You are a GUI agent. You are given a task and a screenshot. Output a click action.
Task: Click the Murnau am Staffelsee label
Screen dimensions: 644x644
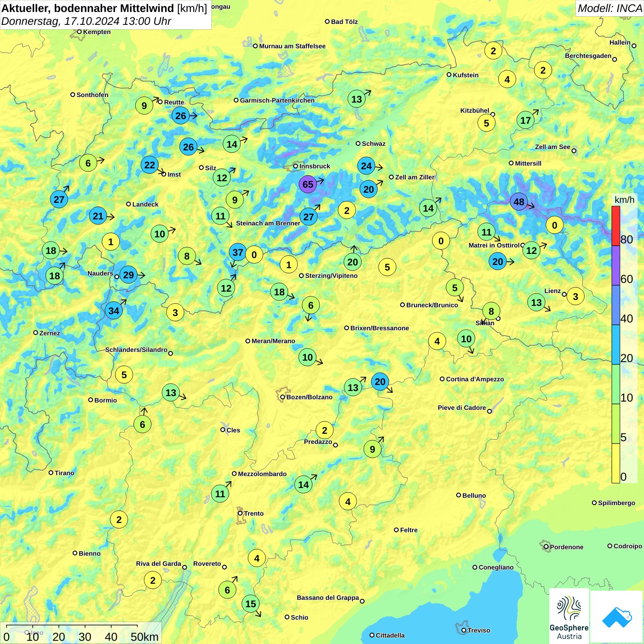pyautogui.click(x=292, y=46)
